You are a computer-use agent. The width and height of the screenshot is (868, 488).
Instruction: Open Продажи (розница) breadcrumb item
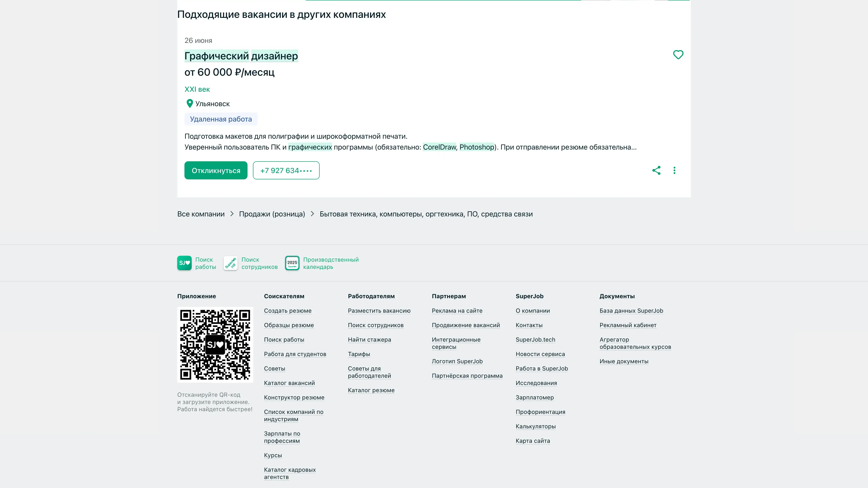click(272, 214)
